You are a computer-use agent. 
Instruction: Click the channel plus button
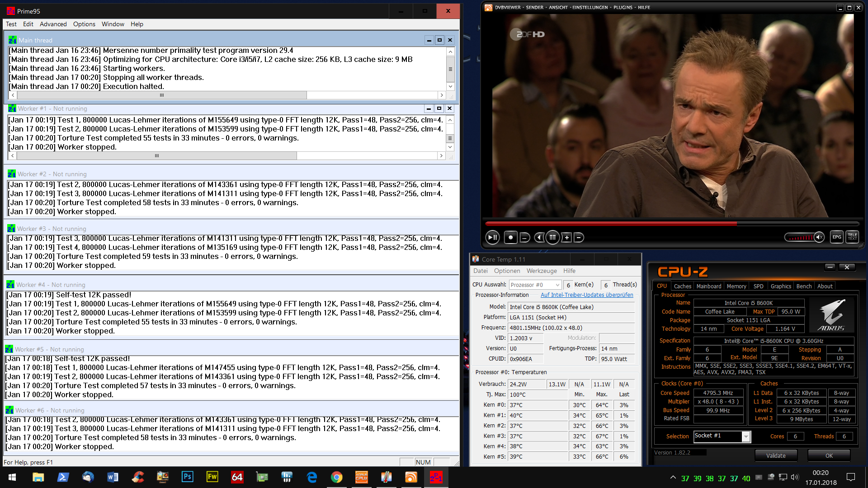(x=566, y=237)
